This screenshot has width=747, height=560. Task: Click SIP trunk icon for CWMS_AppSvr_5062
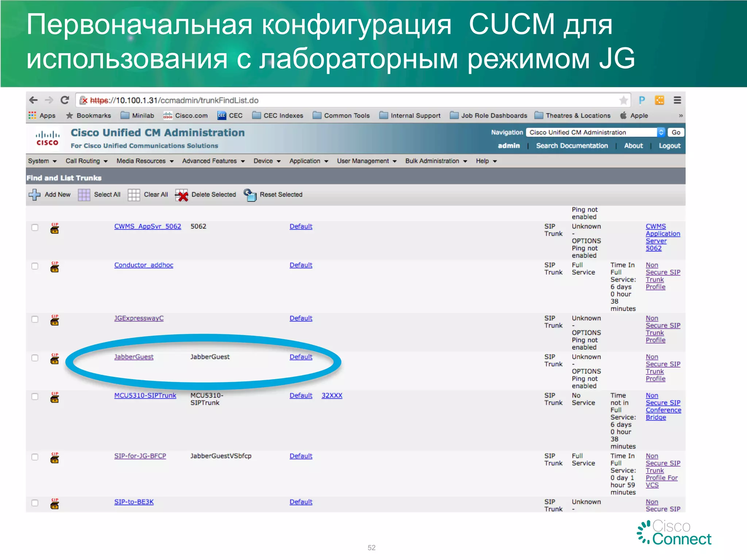(55, 228)
